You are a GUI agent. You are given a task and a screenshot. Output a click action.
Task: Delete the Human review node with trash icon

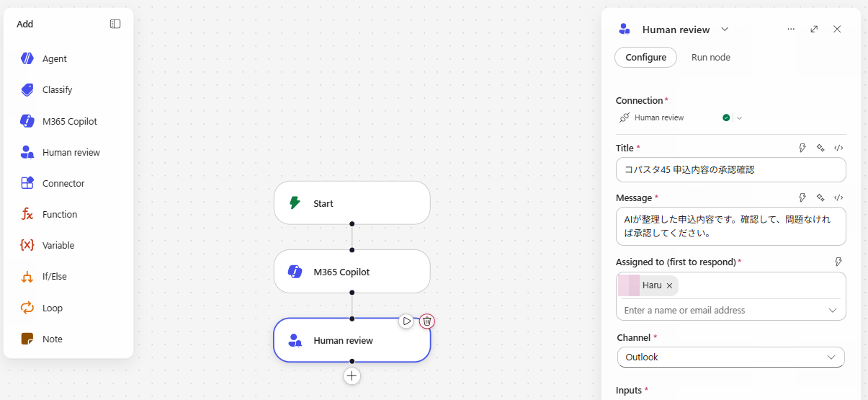click(x=427, y=321)
